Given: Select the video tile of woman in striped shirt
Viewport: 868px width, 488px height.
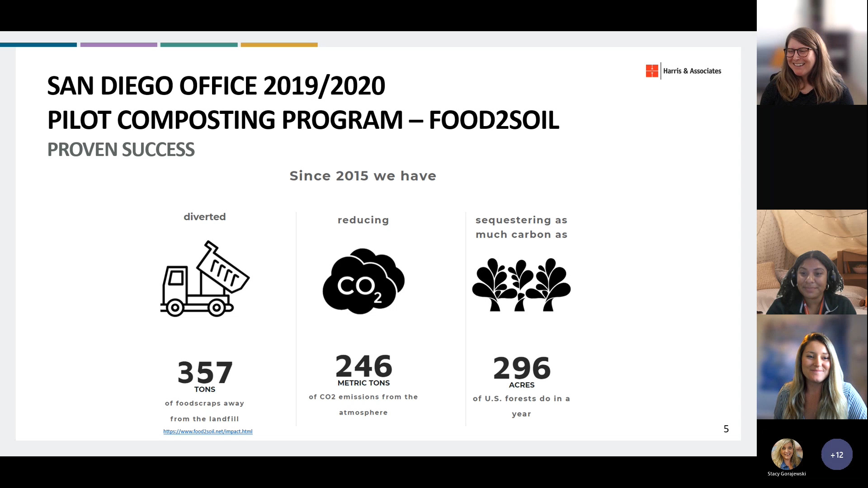Looking at the screenshot, I should (x=812, y=367).
